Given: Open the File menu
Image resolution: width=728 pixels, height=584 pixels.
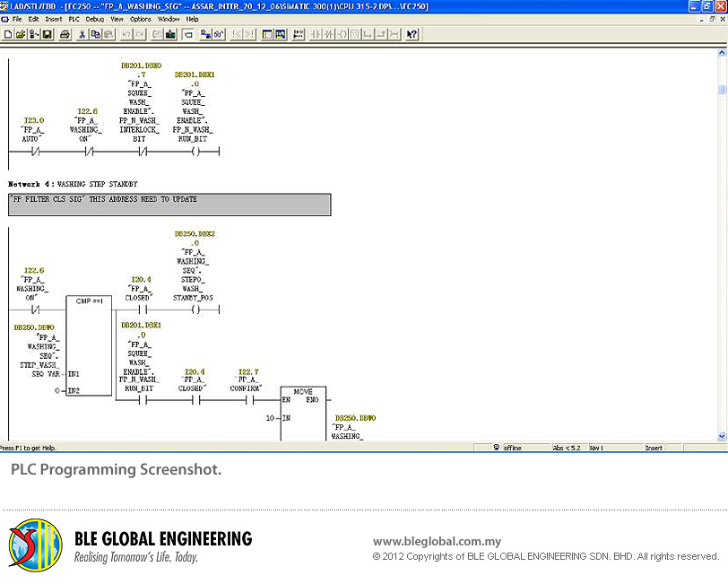Looking at the screenshot, I should pyautogui.click(x=17, y=19).
